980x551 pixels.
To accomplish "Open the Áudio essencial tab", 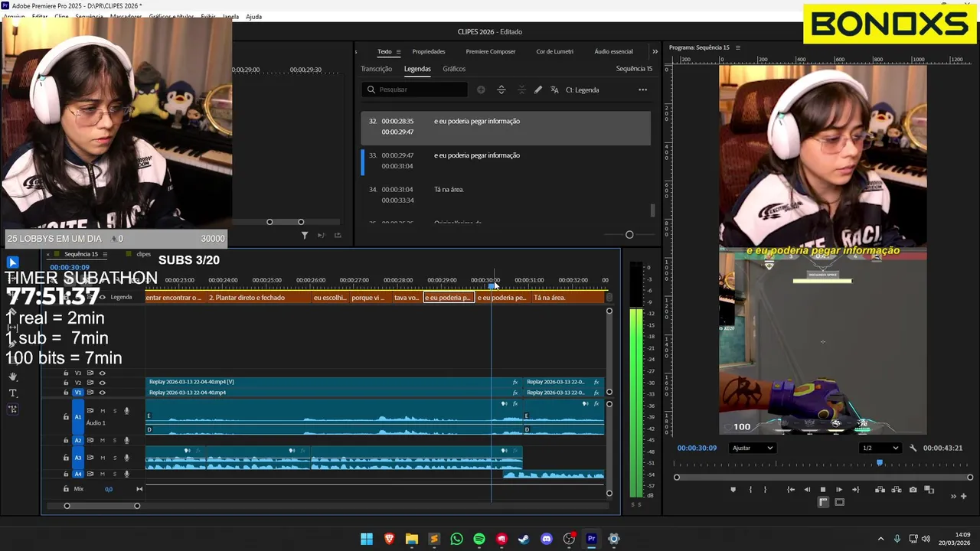I will pyautogui.click(x=614, y=51).
